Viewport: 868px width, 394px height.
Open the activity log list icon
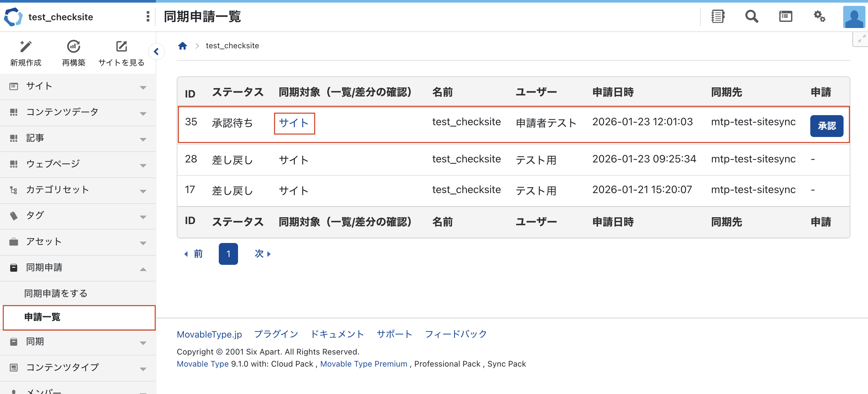click(718, 16)
